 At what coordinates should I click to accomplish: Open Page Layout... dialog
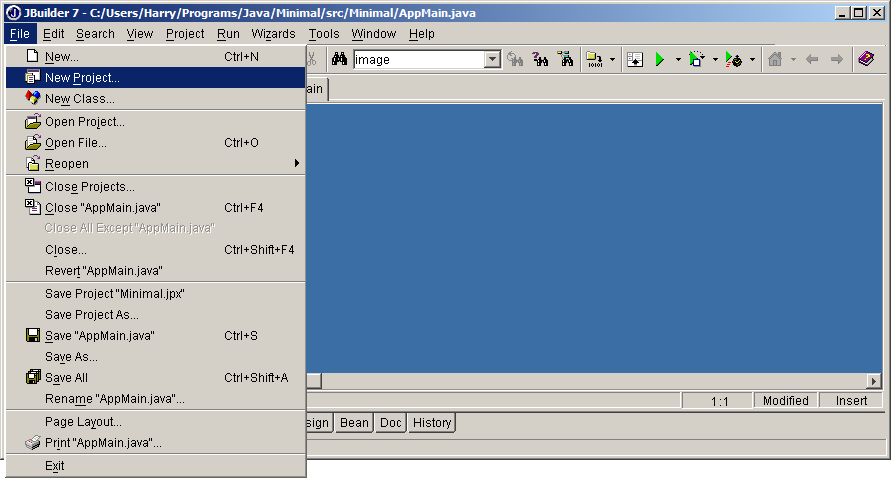point(156,422)
